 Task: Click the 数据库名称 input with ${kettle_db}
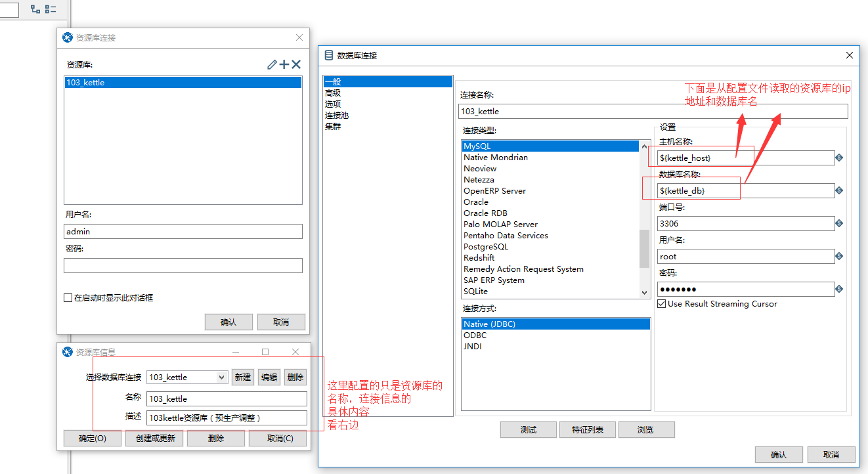click(746, 190)
